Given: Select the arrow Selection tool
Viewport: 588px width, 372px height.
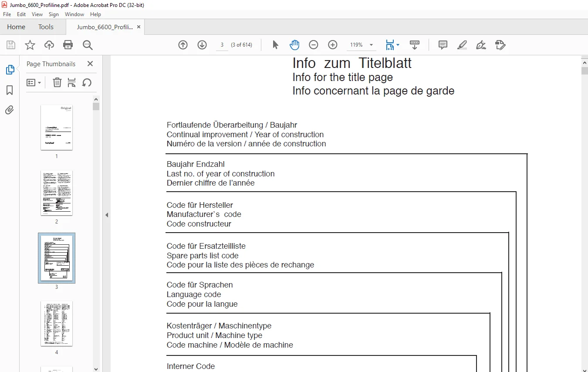Looking at the screenshot, I should (x=275, y=45).
